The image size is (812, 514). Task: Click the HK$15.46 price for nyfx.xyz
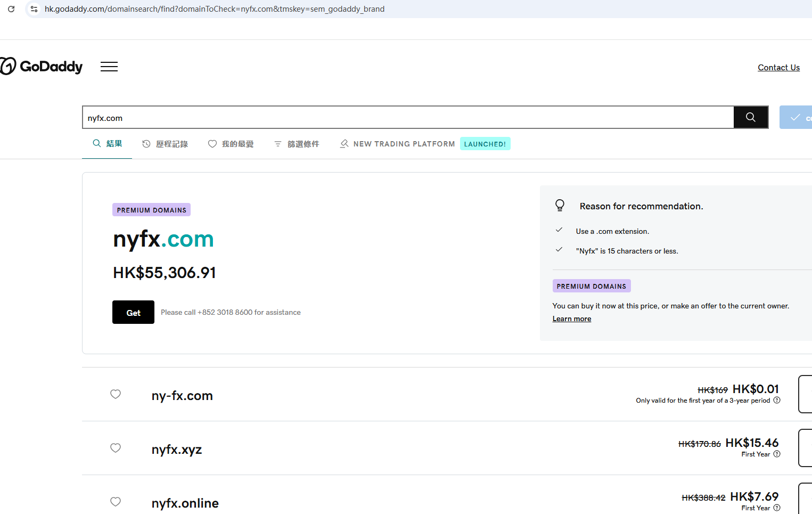(x=752, y=443)
